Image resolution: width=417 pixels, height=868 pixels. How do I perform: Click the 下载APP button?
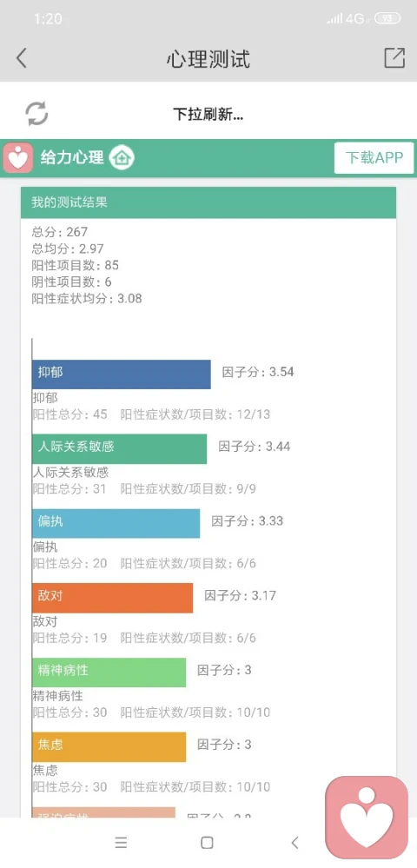pyautogui.click(x=374, y=158)
